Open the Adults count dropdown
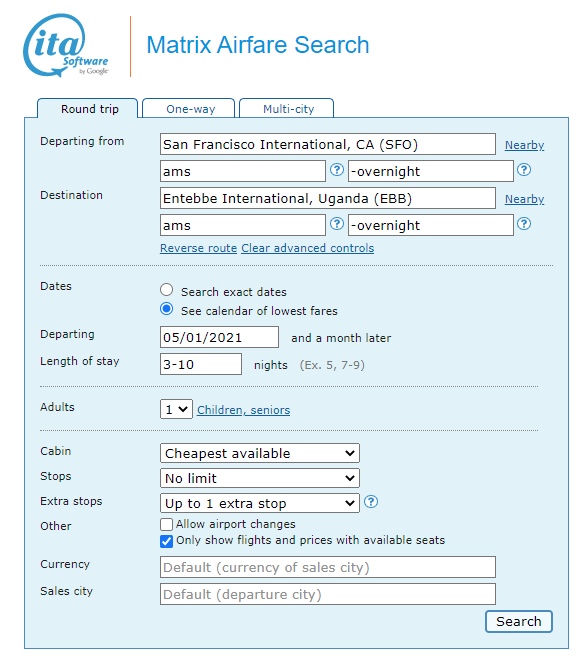Image resolution: width=578 pixels, height=663 pixels. point(176,409)
